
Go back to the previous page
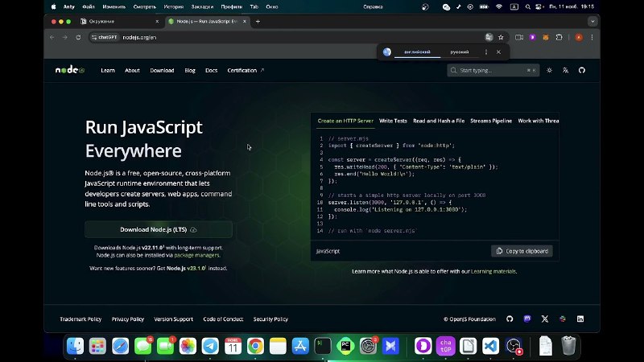(52, 37)
